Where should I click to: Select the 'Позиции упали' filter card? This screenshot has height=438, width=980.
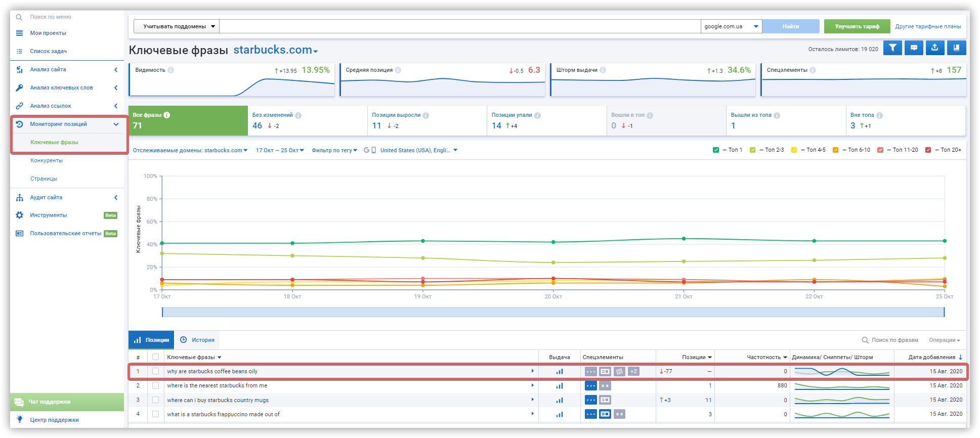(547, 120)
